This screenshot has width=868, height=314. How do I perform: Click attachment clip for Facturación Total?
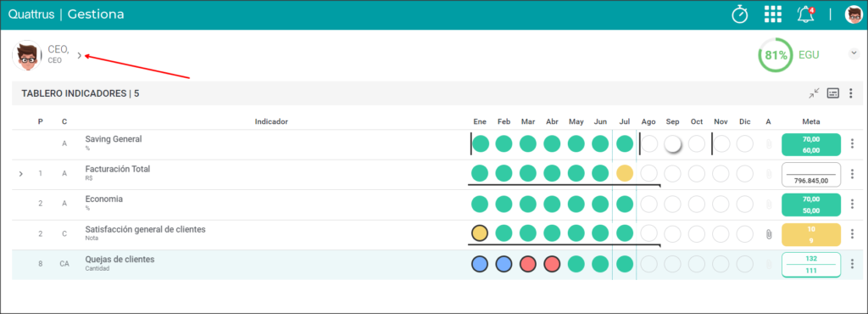768,175
